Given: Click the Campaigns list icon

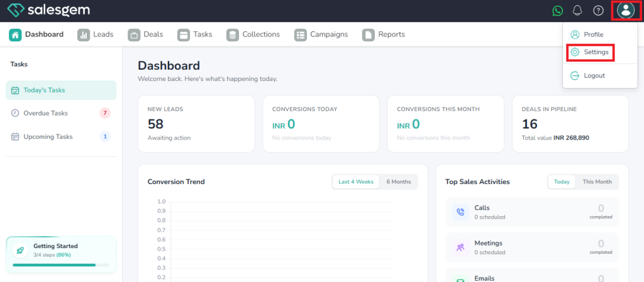Looking at the screenshot, I should (x=300, y=35).
